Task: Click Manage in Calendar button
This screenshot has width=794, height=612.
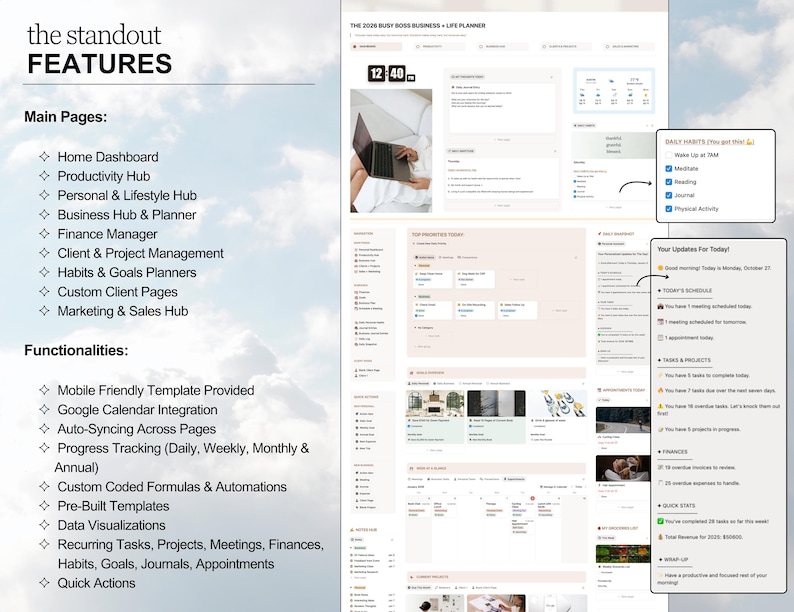Action: [x=554, y=486]
